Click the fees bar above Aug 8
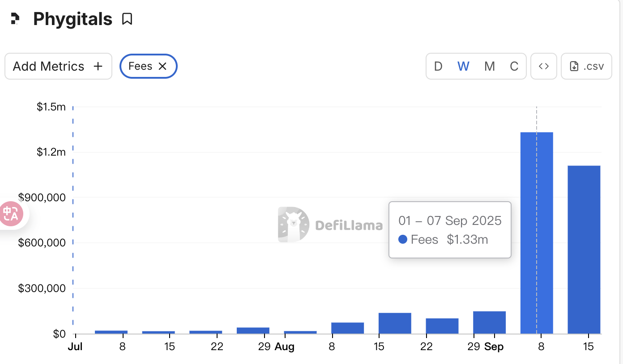623x364 pixels. 347,328
